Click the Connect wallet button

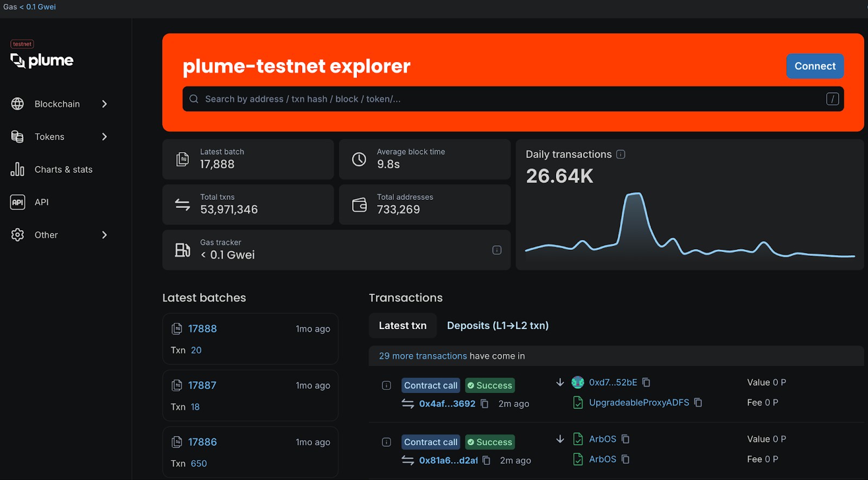click(815, 66)
